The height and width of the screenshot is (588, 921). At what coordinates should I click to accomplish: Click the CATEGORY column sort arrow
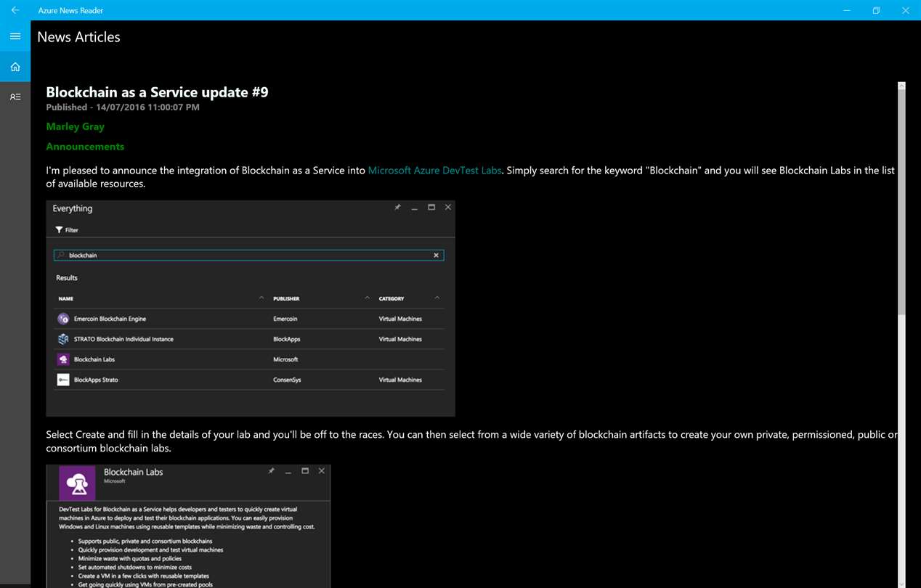[437, 298]
